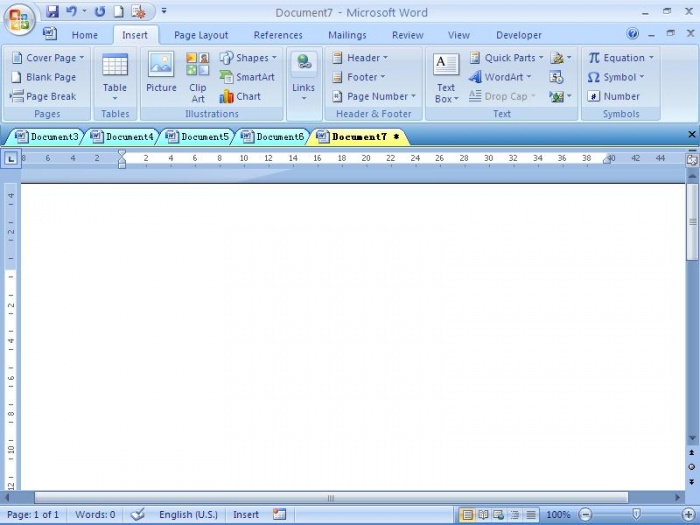Select Web Layout view
The height and width of the screenshot is (525, 700).
(499, 515)
